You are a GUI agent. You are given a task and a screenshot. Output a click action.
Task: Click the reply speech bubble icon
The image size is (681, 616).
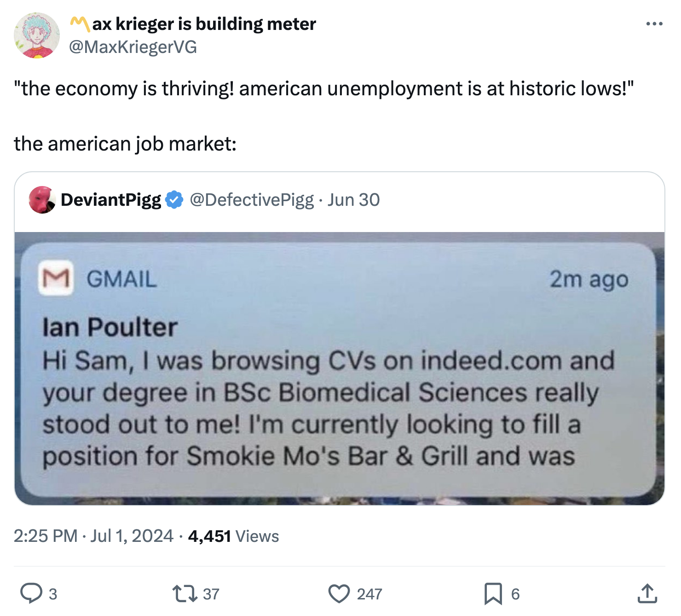pos(32,593)
